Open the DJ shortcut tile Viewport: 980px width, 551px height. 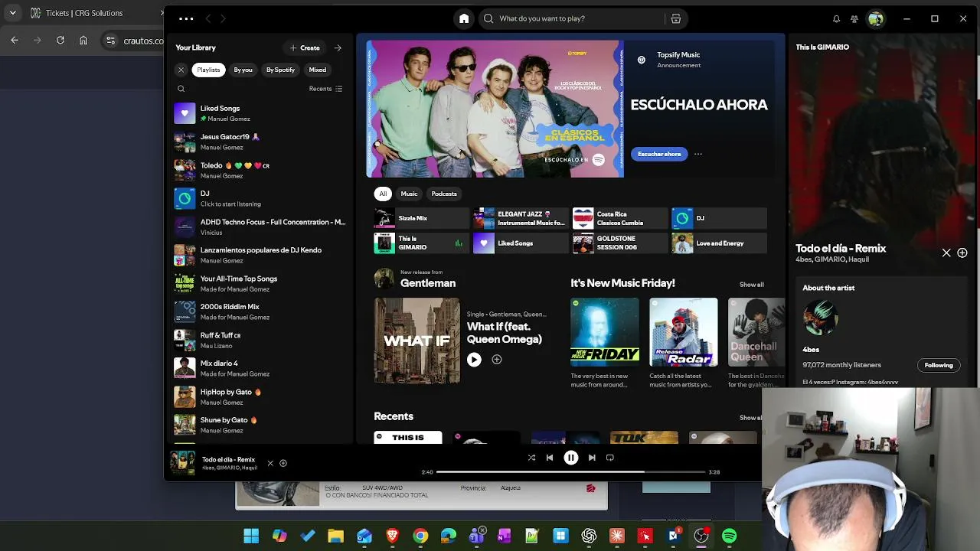pos(719,218)
